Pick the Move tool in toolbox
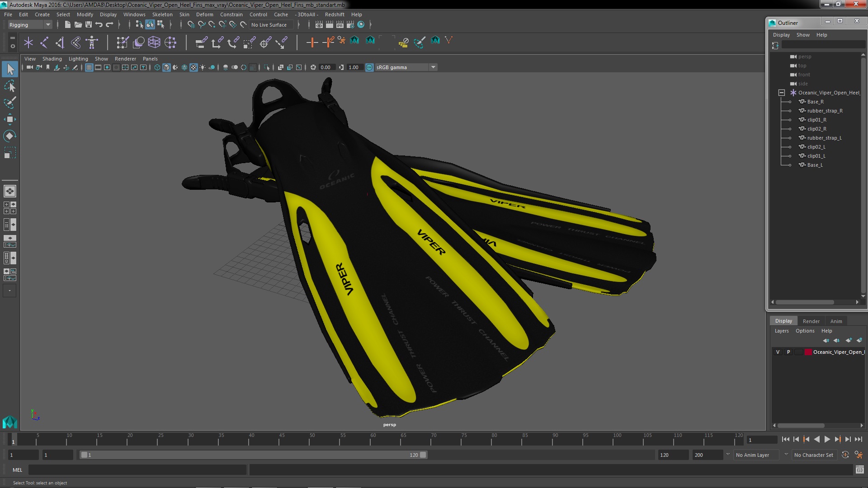The height and width of the screenshot is (488, 868). click(10, 119)
